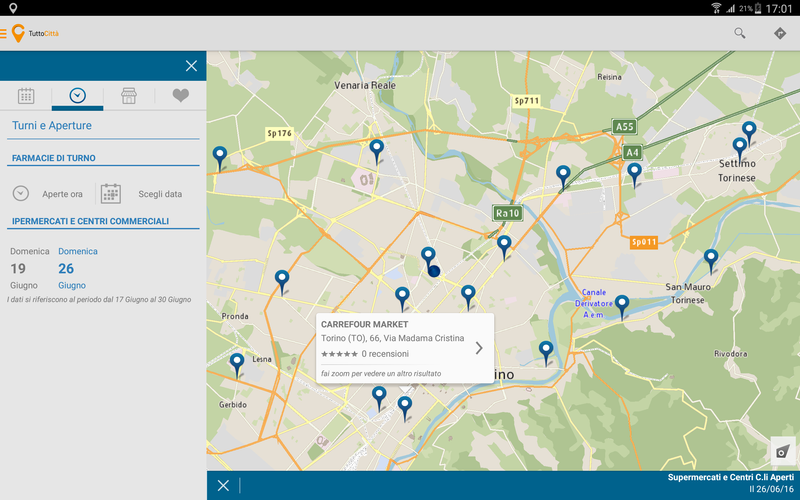Select the pin just above the location dot
800x500 pixels.
pyautogui.click(x=428, y=257)
